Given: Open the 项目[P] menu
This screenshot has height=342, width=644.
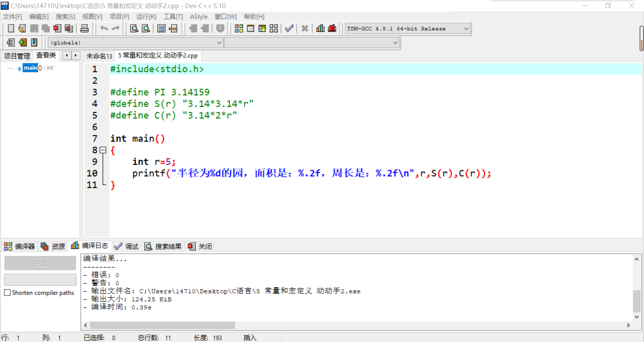Looking at the screenshot, I should tap(119, 16).
